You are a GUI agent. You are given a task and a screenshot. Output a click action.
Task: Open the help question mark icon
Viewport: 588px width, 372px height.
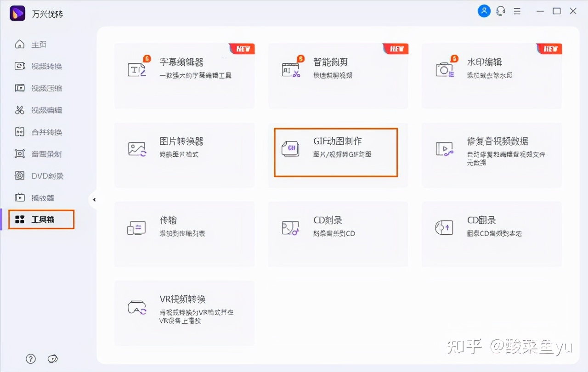point(30,359)
